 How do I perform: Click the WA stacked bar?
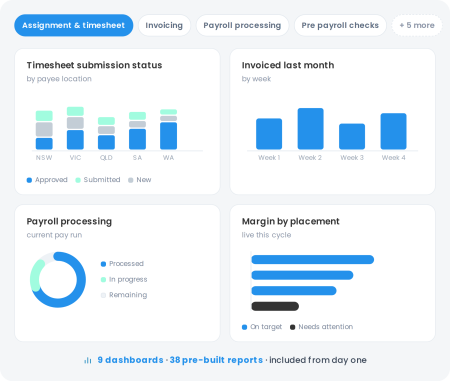click(x=169, y=129)
